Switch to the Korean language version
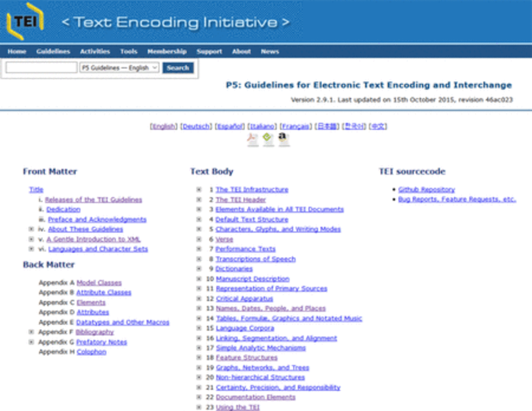Image resolution: width=532 pixels, height=411 pixels. (x=354, y=126)
